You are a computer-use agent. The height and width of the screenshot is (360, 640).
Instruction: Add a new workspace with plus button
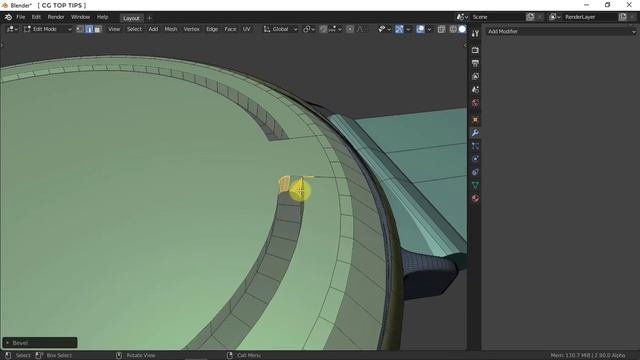coord(149,18)
